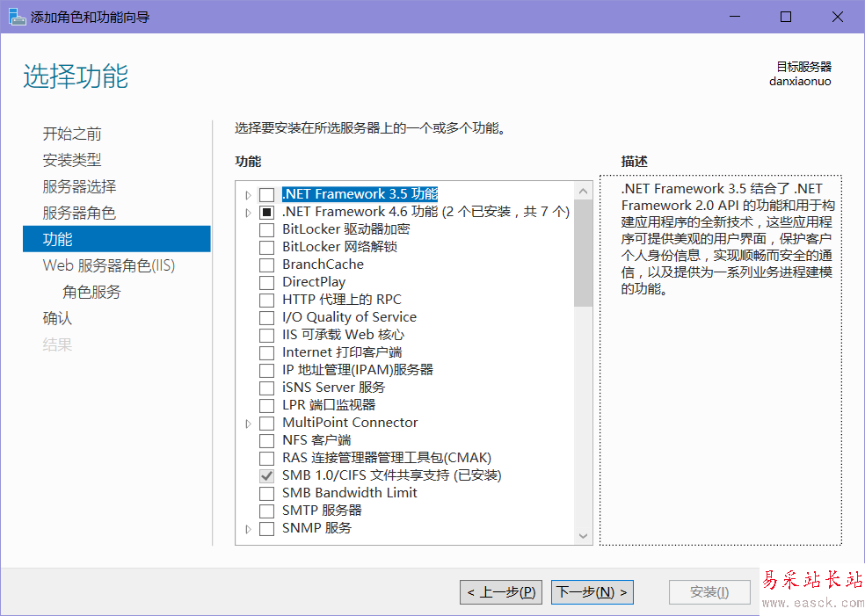The width and height of the screenshot is (865, 616).
Task: Minimize the wizard window
Action: pyautogui.click(x=735, y=17)
